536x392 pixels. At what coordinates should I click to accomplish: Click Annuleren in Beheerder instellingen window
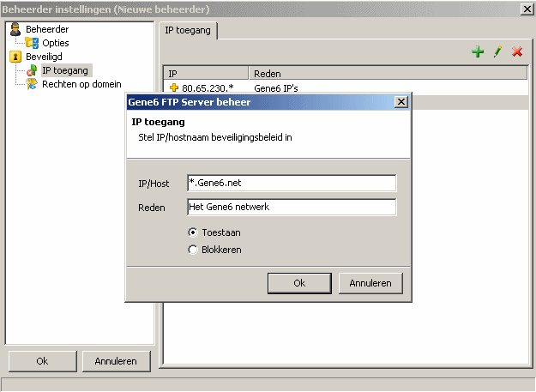116,361
